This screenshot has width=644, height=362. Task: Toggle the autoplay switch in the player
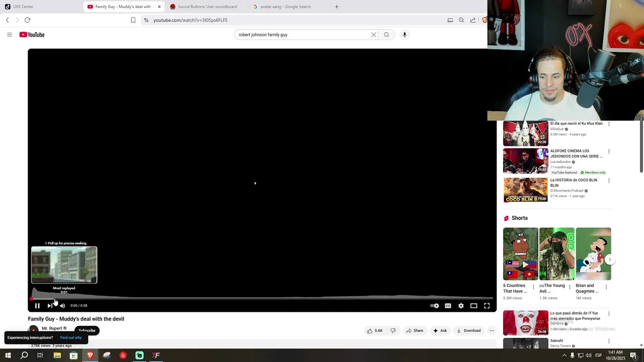pos(435,306)
